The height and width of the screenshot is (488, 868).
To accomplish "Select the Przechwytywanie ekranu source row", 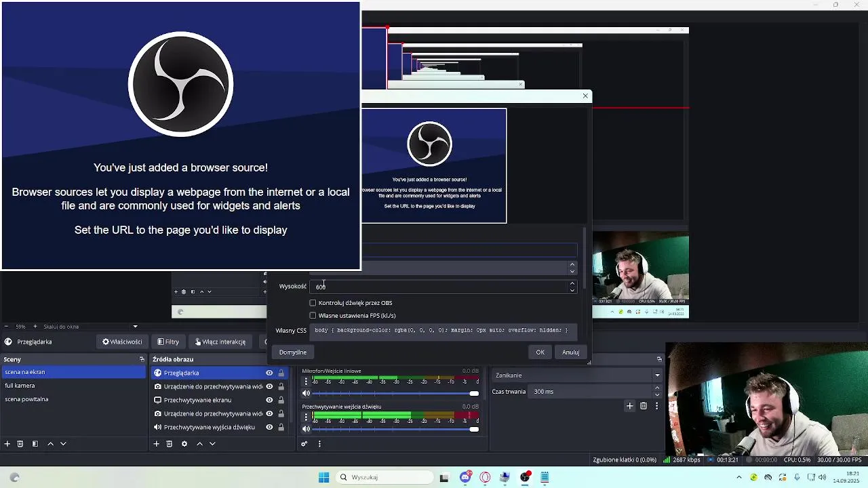I will click(x=220, y=400).
